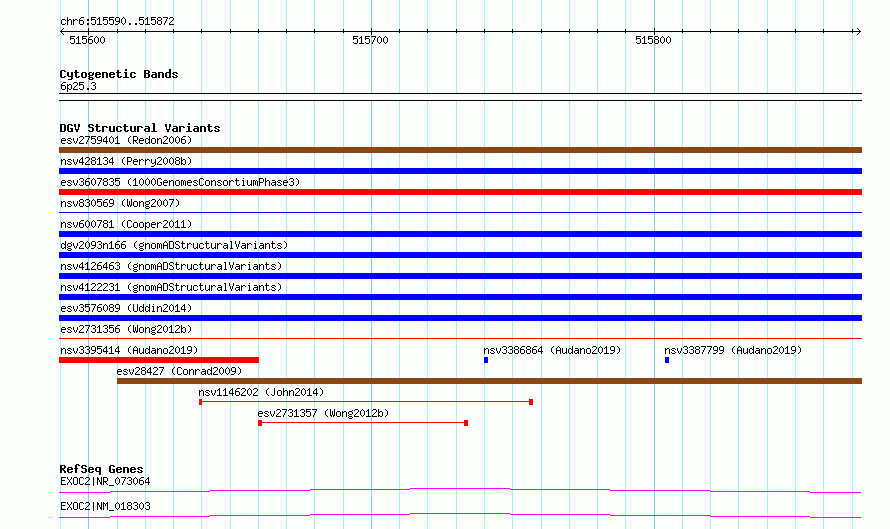The image size is (890, 529).
Task: Open esv2731357 (Wong2012b) label
Action: [324, 413]
